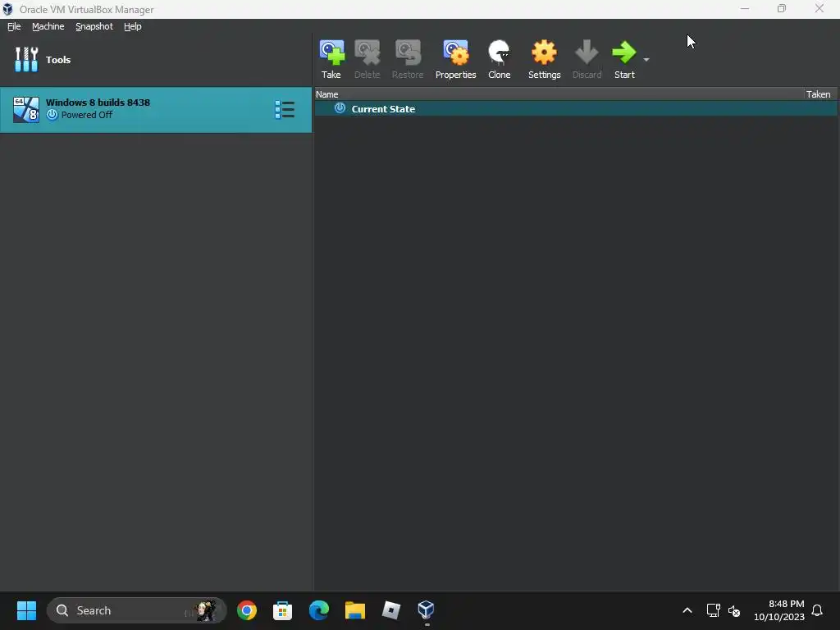Click the Current State power icon
840x630 pixels.
click(x=340, y=108)
